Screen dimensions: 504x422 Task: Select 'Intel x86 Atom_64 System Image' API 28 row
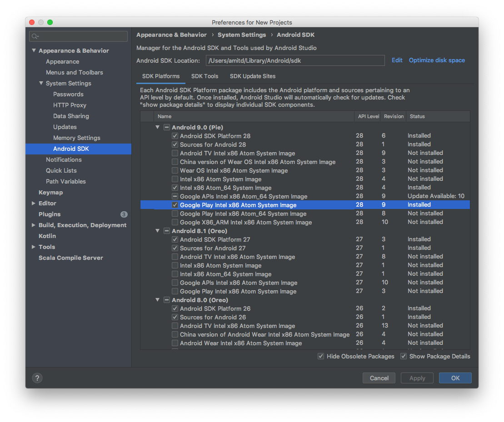(305, 188)
